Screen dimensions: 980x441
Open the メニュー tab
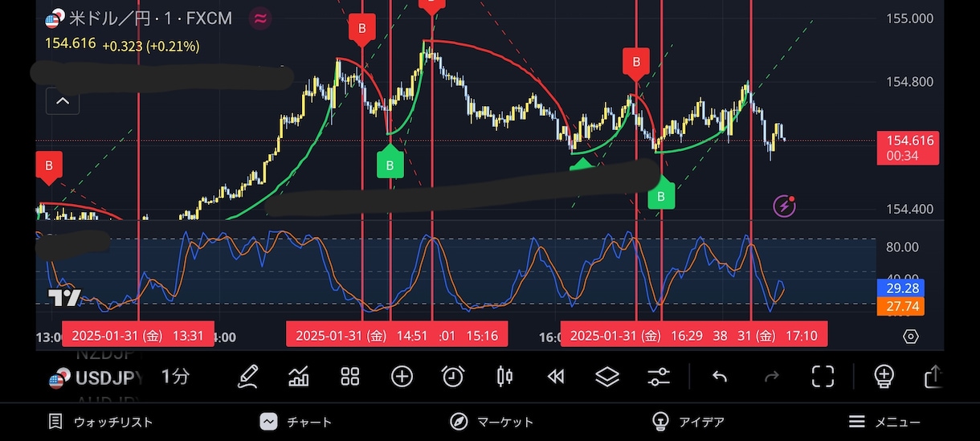click(884, 422)
